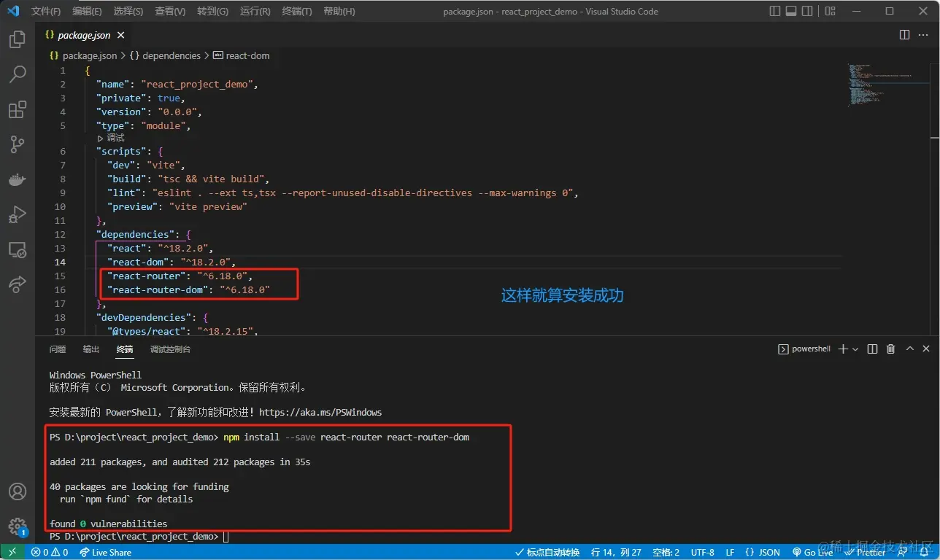Select the 终端 panel tab
The image size is (940, 560).
pos(125,349)
